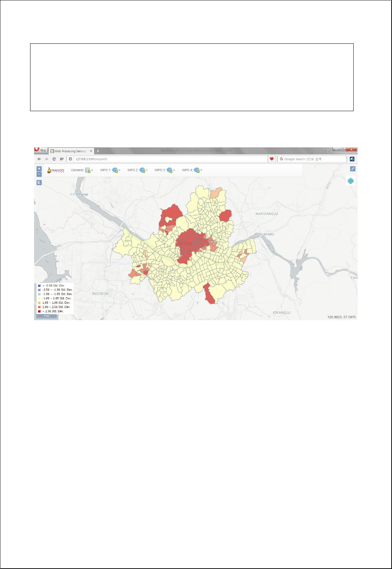This screenshot has width=392, height=569.
Task: Open a new tab with the plus button
Action: pos(98,151)
